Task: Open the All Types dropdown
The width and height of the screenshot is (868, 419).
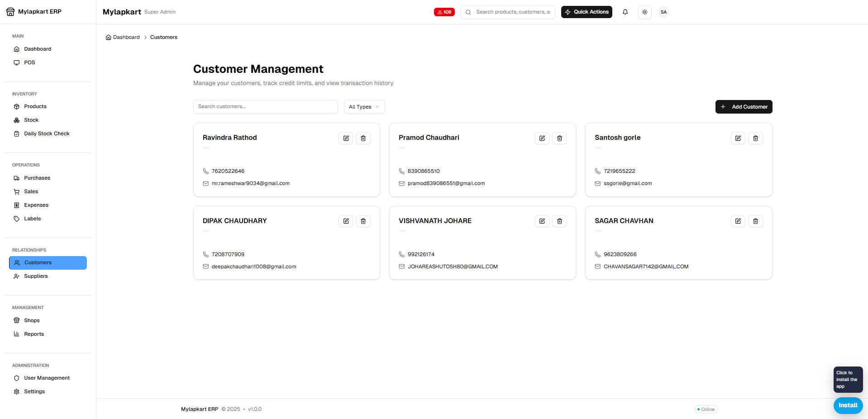Action: (x=364, y=107)
